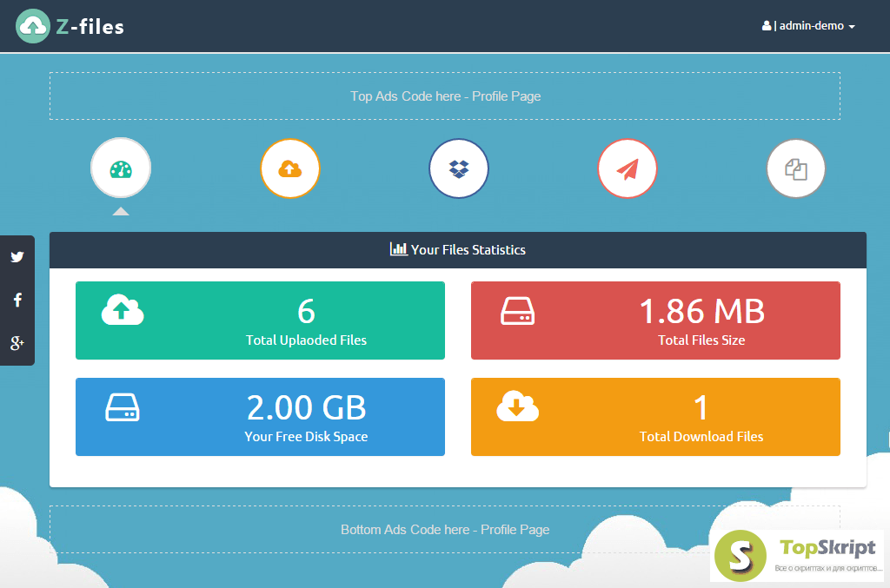The width and height of the screenshot is (890, 588).
Task: Click the disk icon in red card
Action: click(518, 311)
